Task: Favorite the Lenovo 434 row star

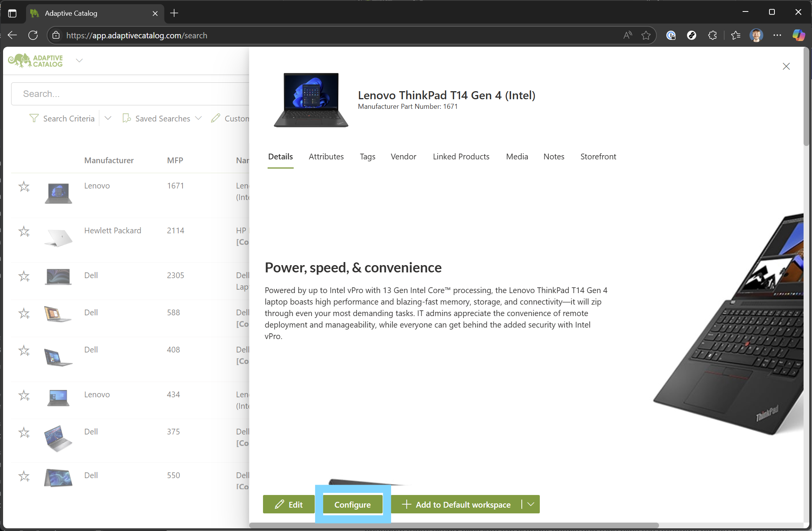Action: [x=24, y=395]
